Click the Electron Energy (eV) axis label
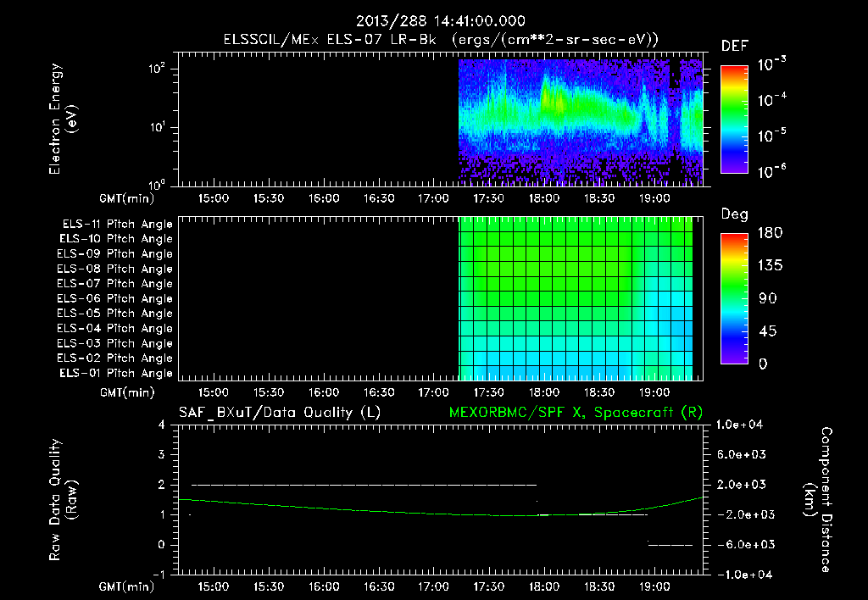The height and width of the screenshot is (600, 868). (x=63, y=119)
